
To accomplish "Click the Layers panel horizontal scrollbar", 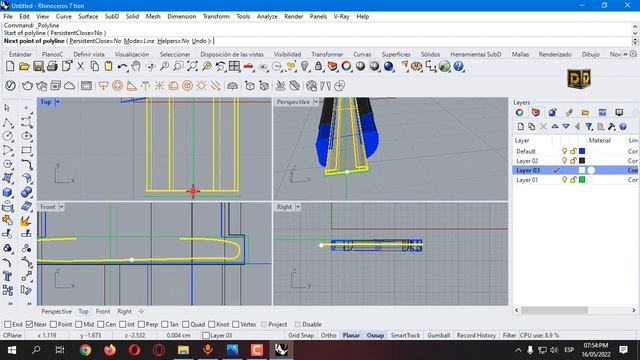I will (x=554, y=310).
